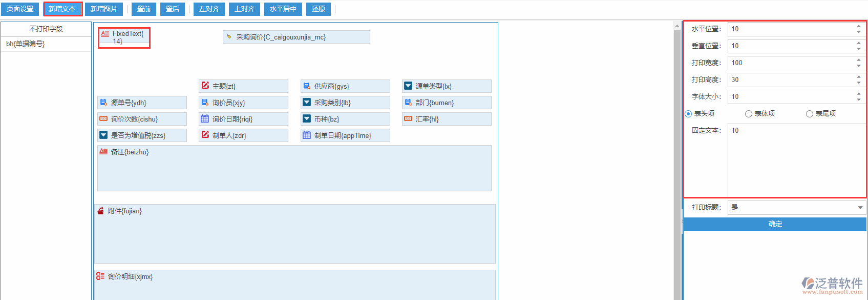Click 新增图片 in the toolbar
Image resolution: width=868 pixels, height=300 pixels.
click(104, 9)
